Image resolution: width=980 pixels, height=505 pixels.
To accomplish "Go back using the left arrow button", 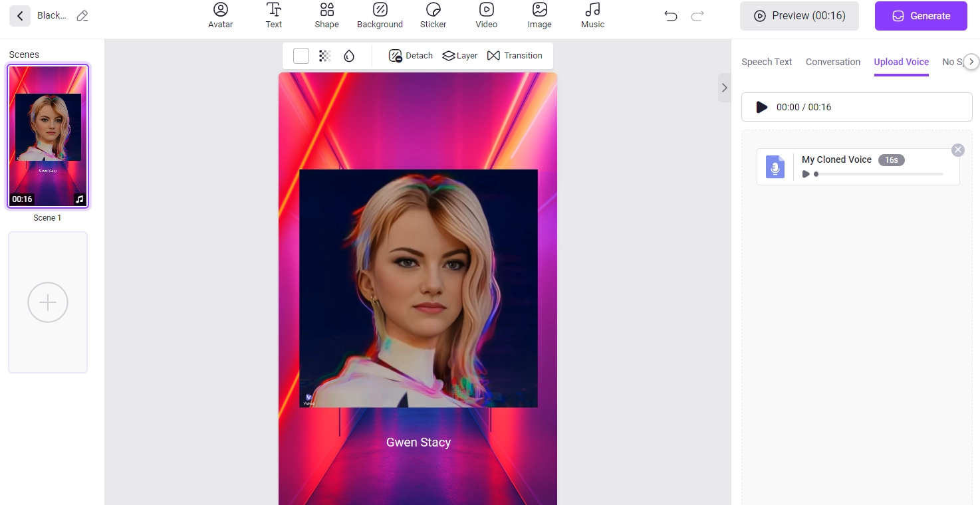I will point(20,16).
